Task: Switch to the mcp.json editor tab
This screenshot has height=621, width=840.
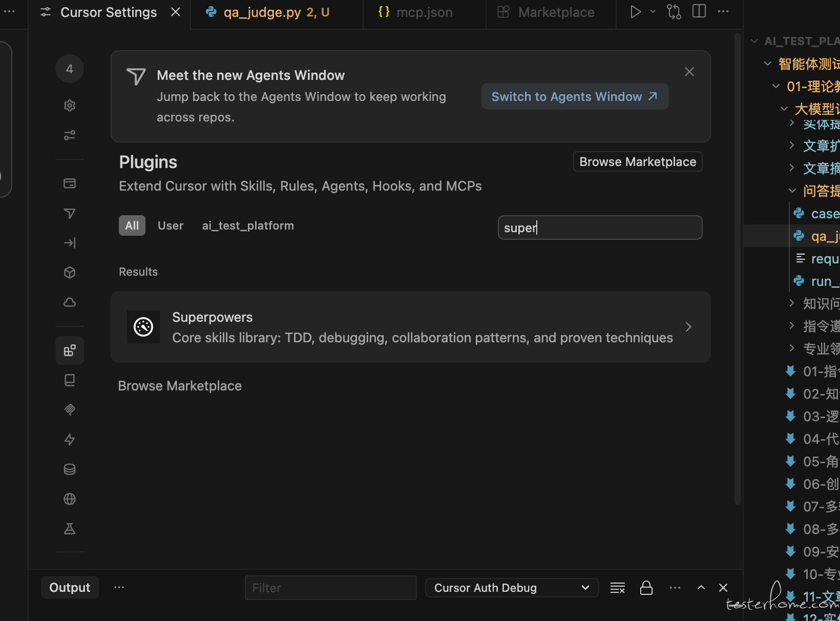Action: tap(424, 12)
